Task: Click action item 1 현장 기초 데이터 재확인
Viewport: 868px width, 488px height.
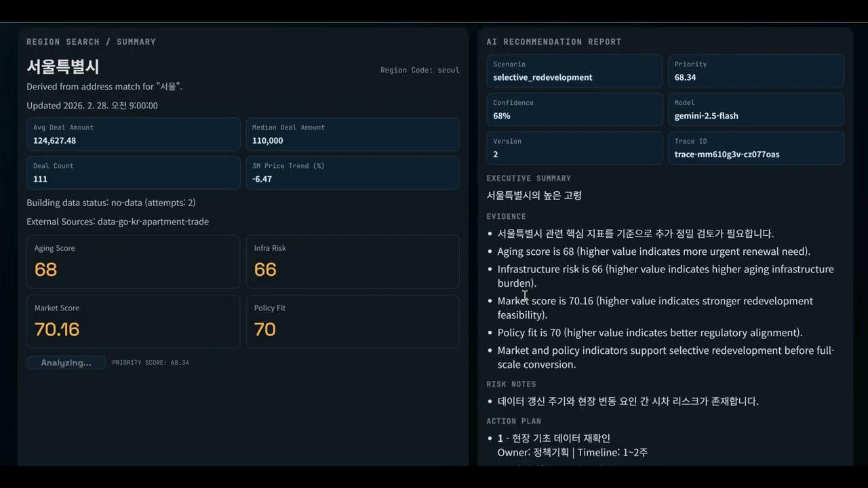Action: [554, 439]
